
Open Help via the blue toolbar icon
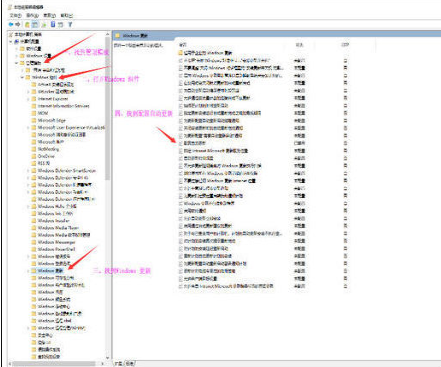[x=53, y=24]
